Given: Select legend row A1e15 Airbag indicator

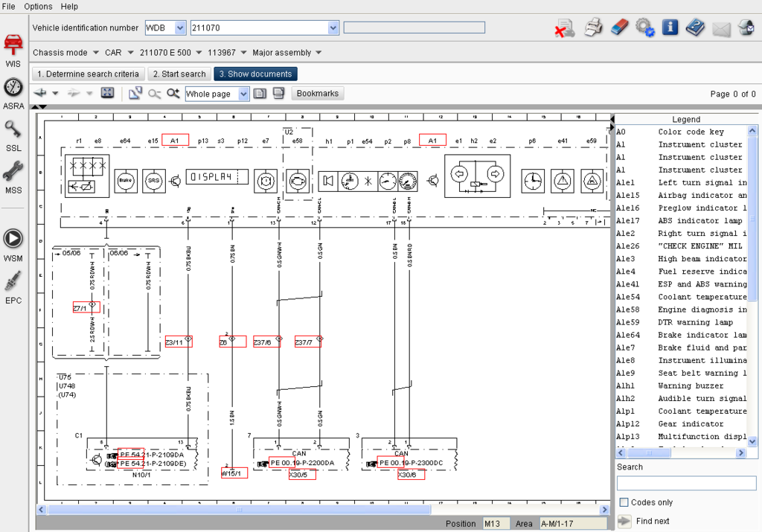Looking at the screenshot, I should pyautogui.click(x=682, y=195).
